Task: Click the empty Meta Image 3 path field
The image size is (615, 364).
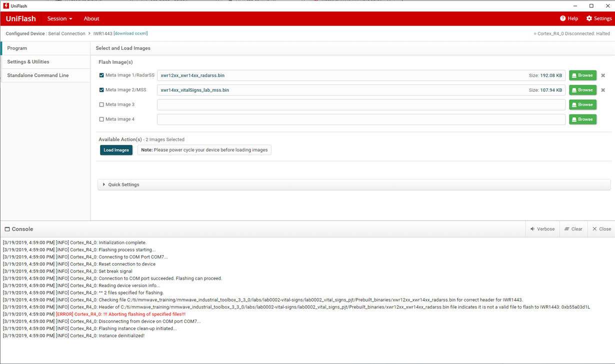Action: click(x=361, y=105)
